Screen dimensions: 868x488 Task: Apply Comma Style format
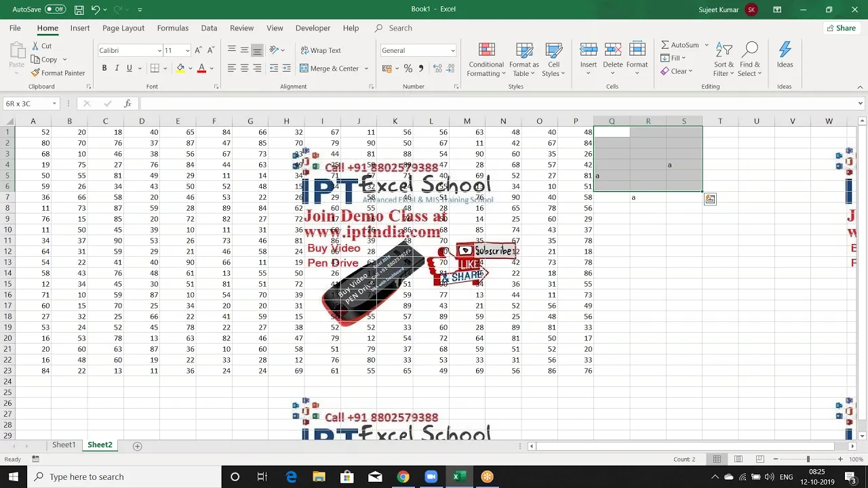421,68
